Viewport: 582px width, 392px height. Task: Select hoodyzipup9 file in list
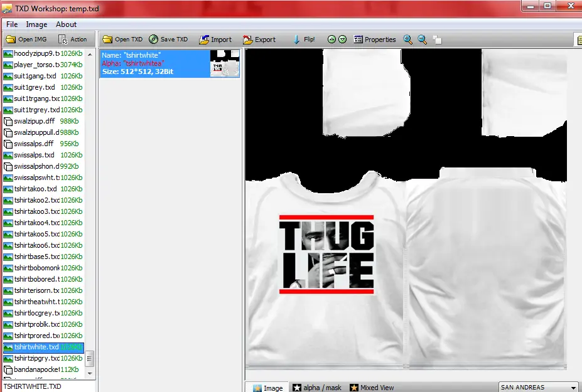pyautogui.click(x=43, y=53)
